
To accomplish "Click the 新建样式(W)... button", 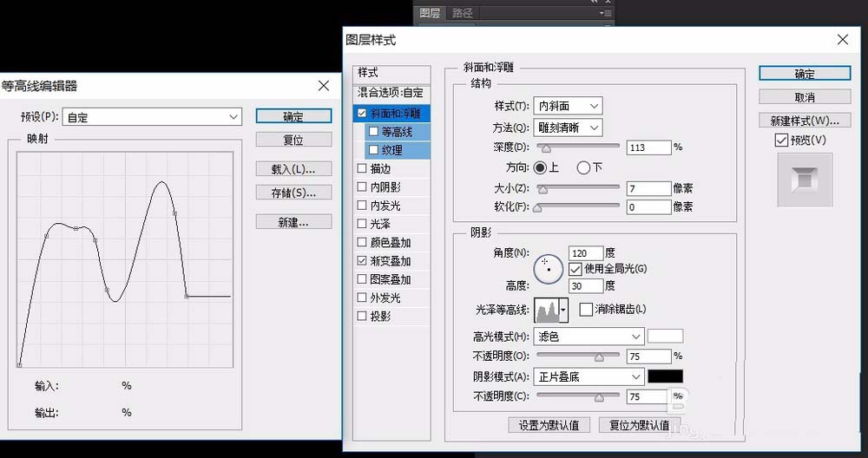I will pyautogui.click(x=804, y=120).
